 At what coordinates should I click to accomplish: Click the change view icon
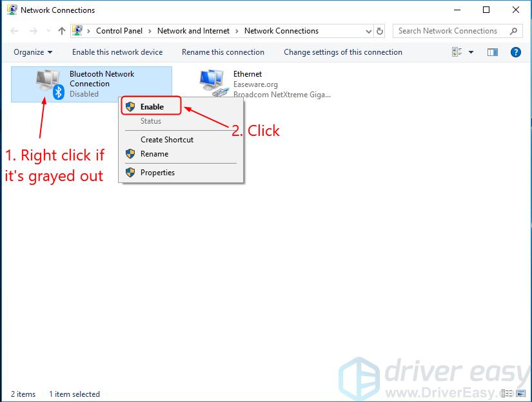457,52
